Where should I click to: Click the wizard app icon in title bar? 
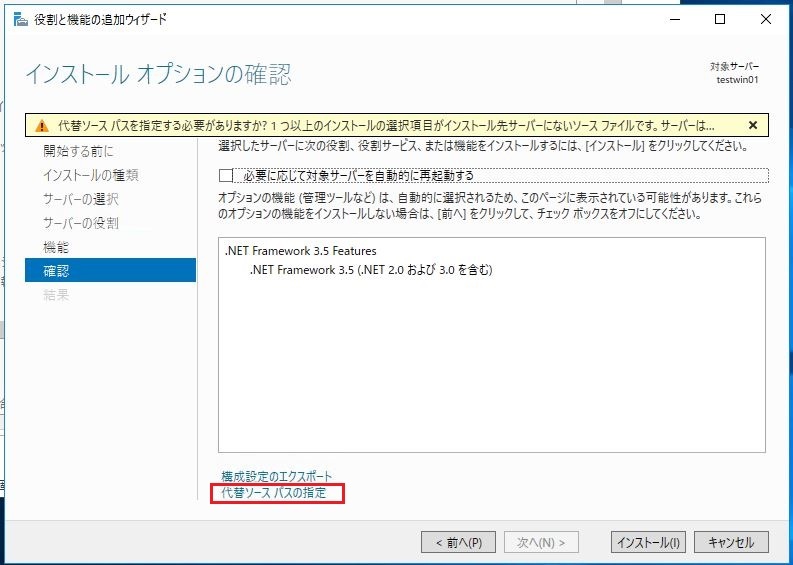pos(21,20)
